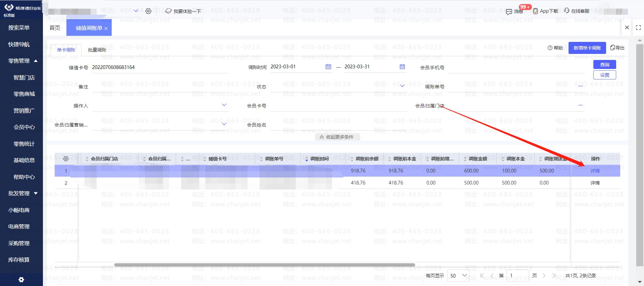Open the 消息 messages icon
Viewport: 644px width, 286px height.
(x=509, y=11)
